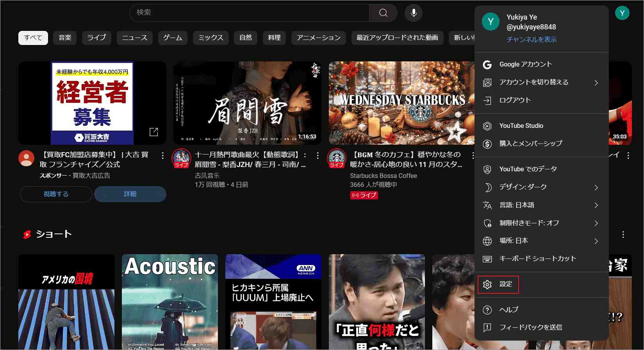This screenshot has width=644, height=350.
Task: Open 設定 menu item
Action: [541, 284]
